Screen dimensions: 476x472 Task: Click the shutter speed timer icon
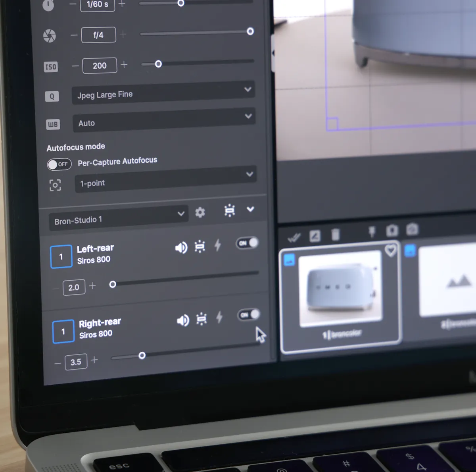(x=48, y=5)
